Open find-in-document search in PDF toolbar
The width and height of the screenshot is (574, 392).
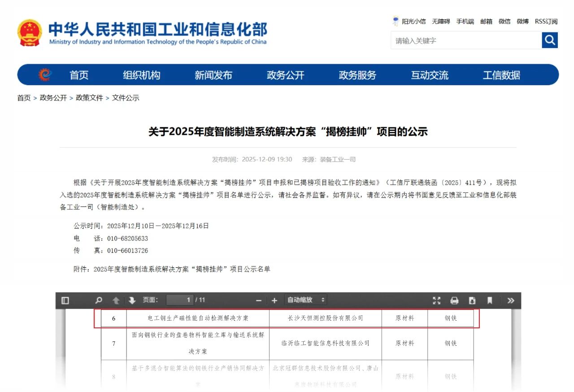coord(99,300)
